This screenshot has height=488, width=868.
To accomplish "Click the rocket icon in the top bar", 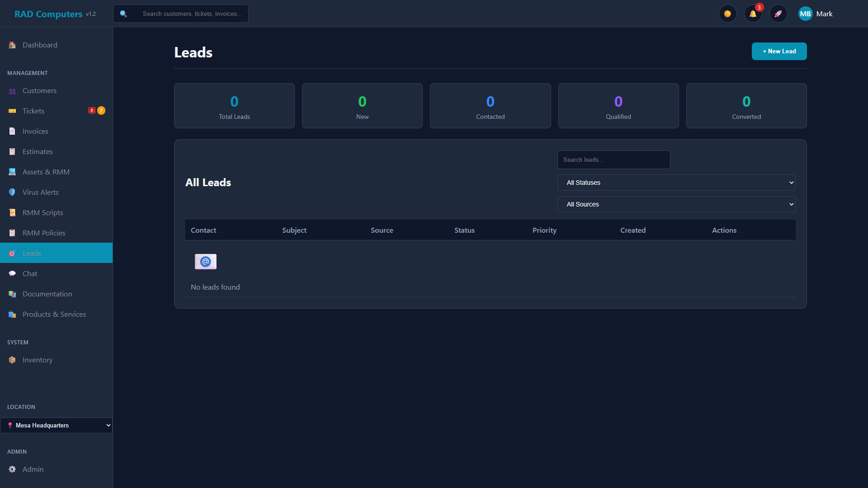I will [778, 14].
